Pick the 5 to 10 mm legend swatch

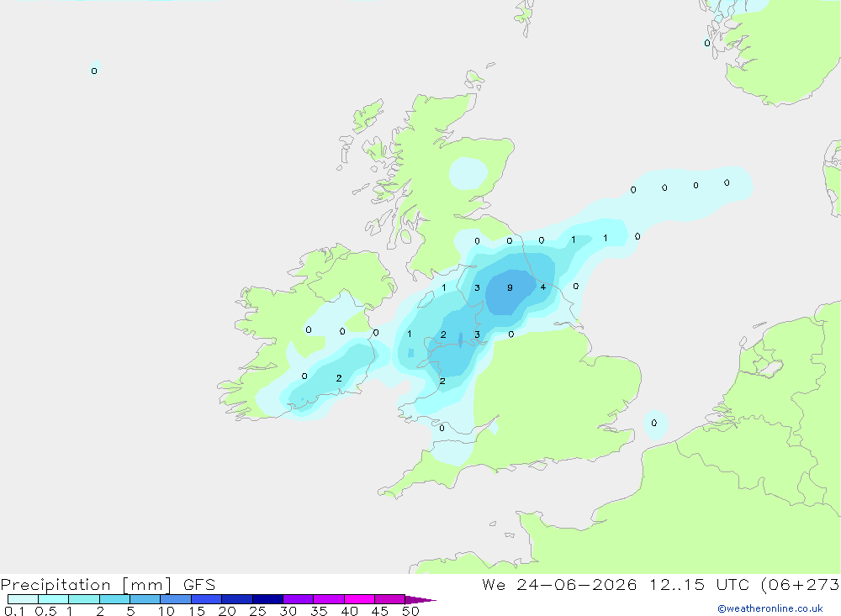[145, 599]
